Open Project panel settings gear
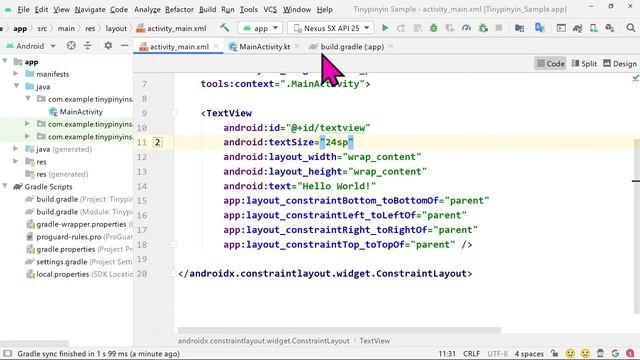The image size is (640, 360). 108,46
